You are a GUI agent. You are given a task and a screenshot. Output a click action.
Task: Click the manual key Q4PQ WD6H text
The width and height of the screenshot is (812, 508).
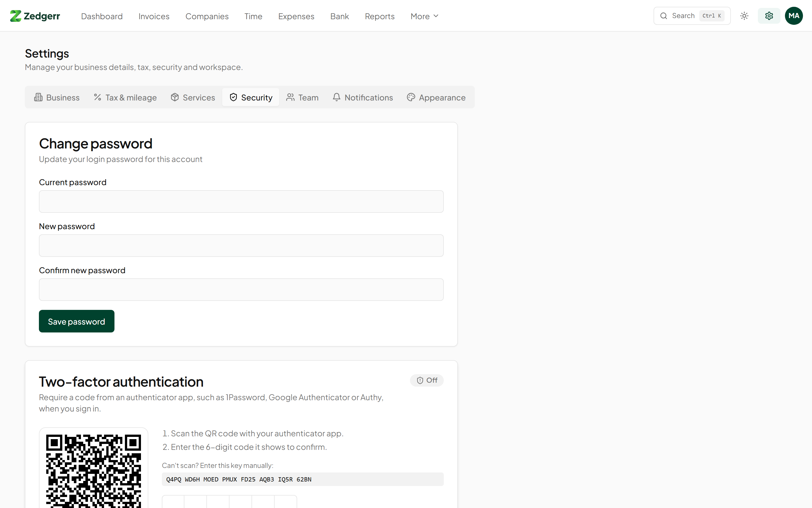239,479
